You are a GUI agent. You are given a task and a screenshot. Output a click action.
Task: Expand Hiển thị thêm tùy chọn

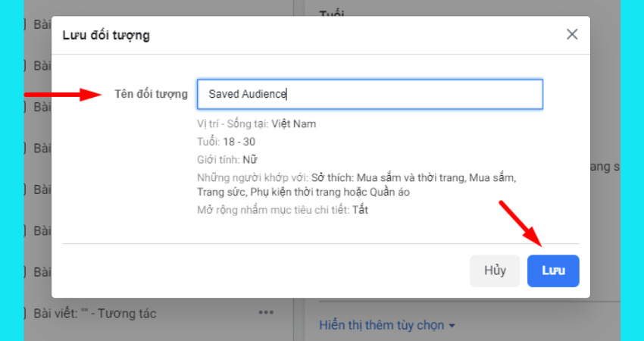tap(387, 325)
